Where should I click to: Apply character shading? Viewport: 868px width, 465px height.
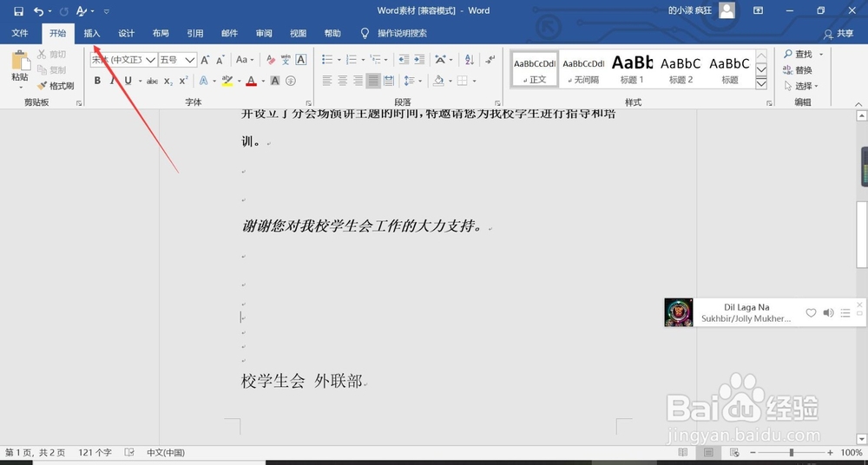[x=274, y=81]
